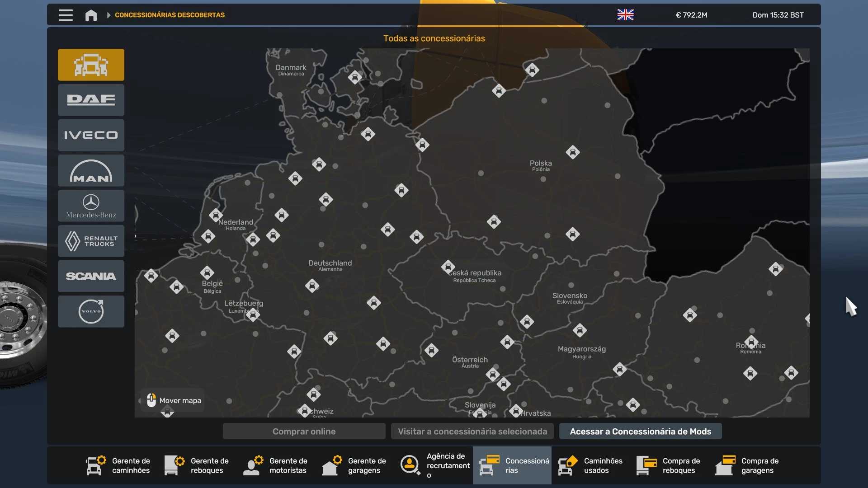
Task: Select the DAF brand filter
Action: click(x=91, y=100)
